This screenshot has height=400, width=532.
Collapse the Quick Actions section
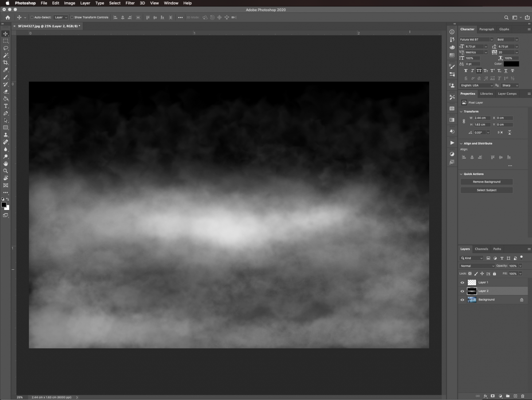click(461, 174)
